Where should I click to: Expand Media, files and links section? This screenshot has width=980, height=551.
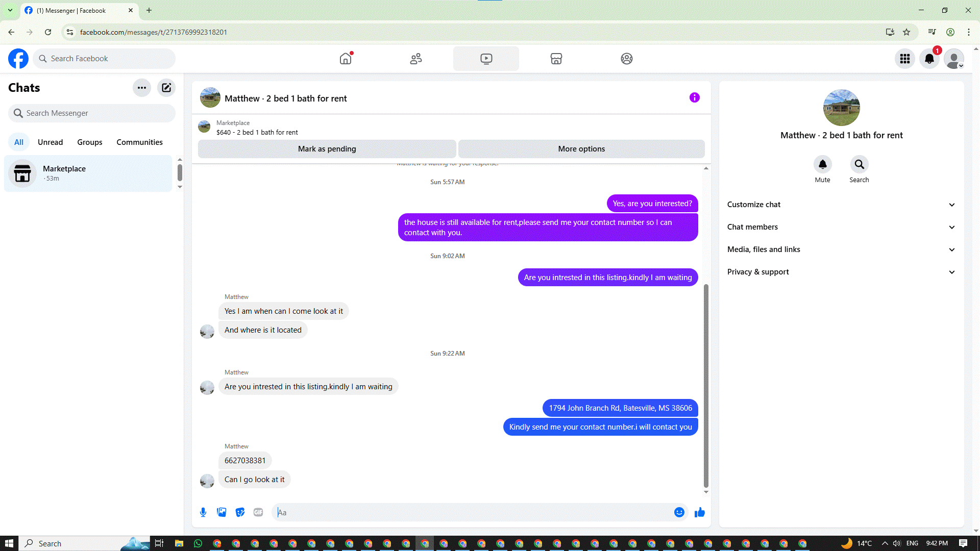(841, 249)
